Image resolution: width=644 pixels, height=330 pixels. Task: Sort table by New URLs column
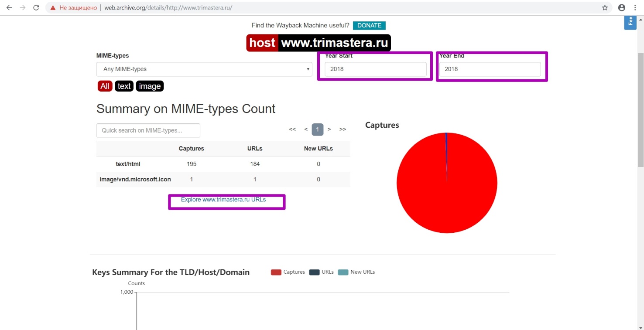[319, 149]
